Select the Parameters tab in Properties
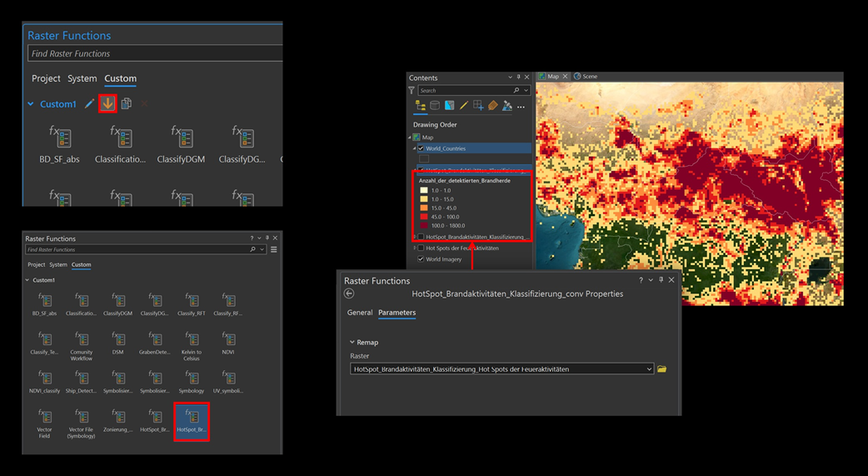The width and height of the screenshot is (868, 476). 397,313
